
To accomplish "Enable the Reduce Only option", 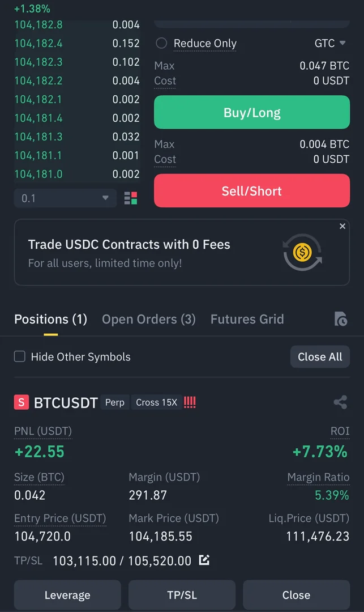I will [x=161, y=43].
